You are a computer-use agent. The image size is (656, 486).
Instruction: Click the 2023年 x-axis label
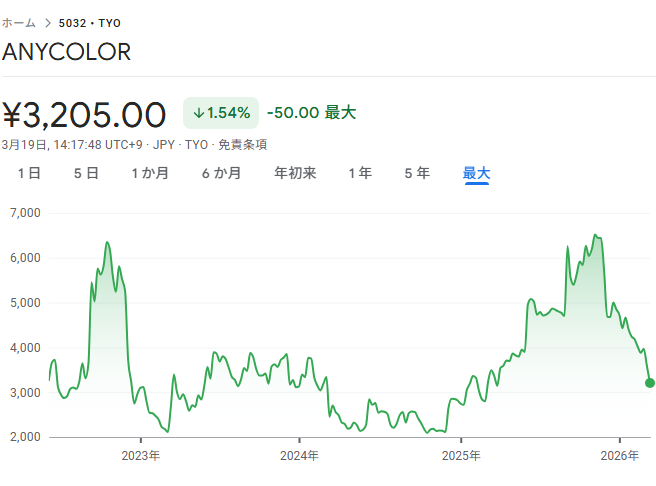click(x=141, y=455)
